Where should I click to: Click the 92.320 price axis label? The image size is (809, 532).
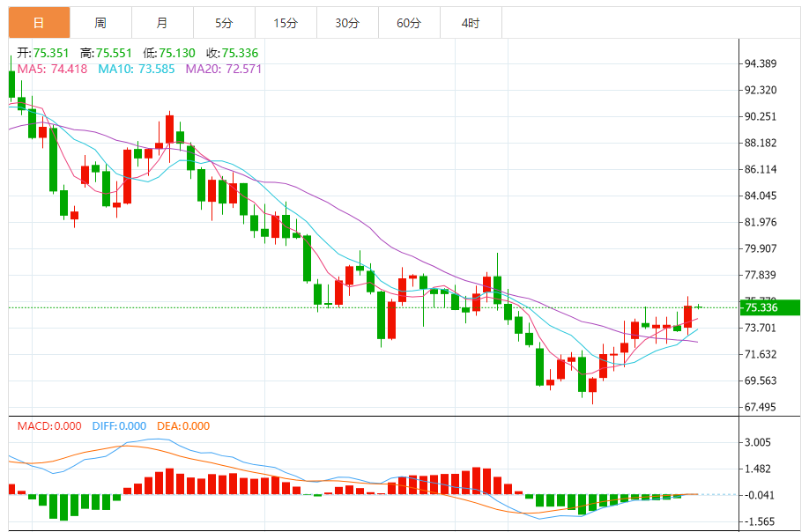pyautogui.click(x=761, y=90)
